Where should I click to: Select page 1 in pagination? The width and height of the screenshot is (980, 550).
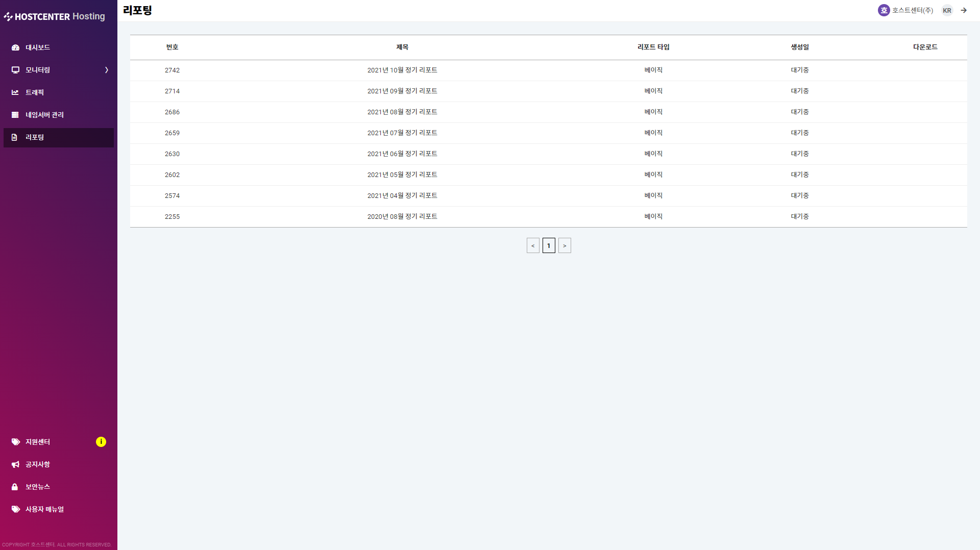click(549, 245)
